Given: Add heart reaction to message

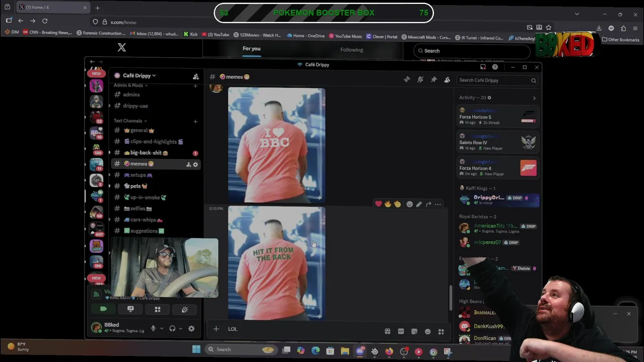Looking at the screenshot, I should click(378, 204).
